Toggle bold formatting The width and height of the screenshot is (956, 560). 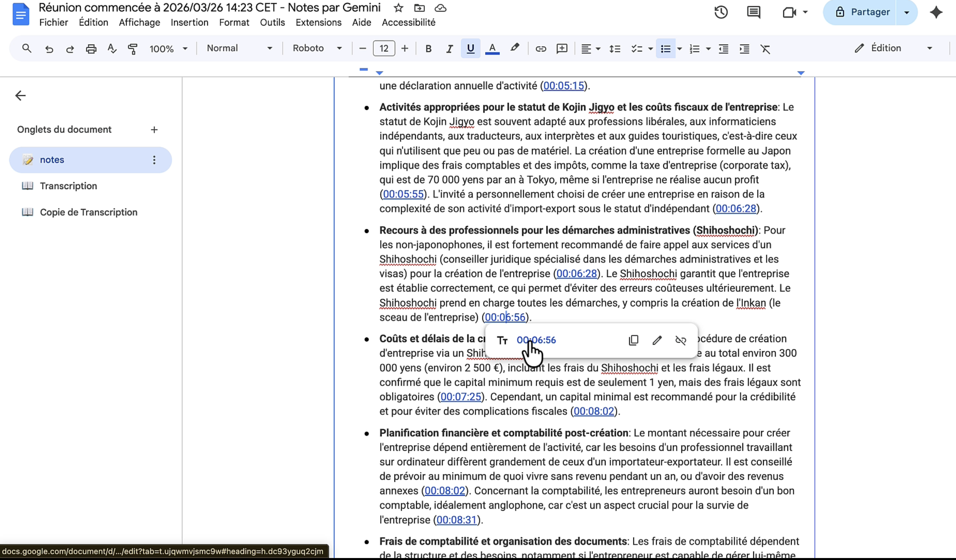pyautogui.click(x=428, y=49)
